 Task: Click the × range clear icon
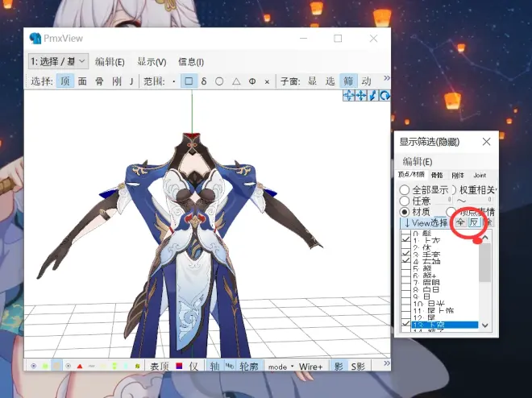[267, 81]
